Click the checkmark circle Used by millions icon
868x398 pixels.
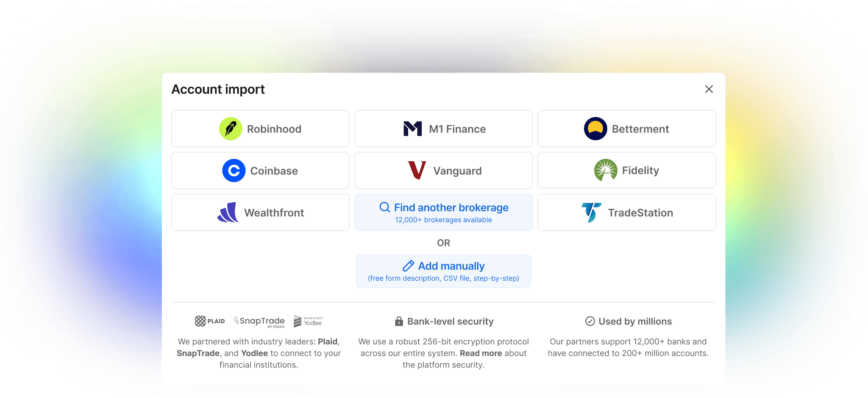pos(590,321)
